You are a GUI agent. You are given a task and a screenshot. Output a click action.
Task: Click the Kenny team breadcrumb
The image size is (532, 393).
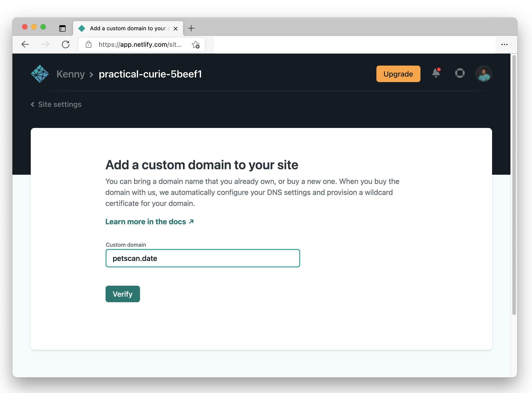70,74
